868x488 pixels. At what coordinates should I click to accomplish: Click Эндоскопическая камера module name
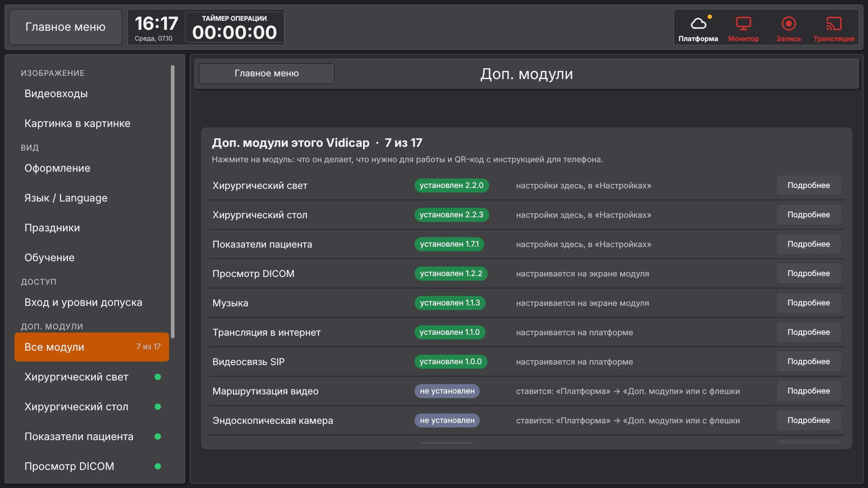pos(273,420)
